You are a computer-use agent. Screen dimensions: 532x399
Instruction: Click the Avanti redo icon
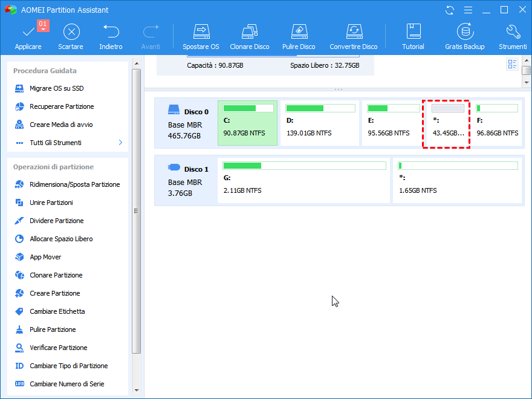pos(151,31)
